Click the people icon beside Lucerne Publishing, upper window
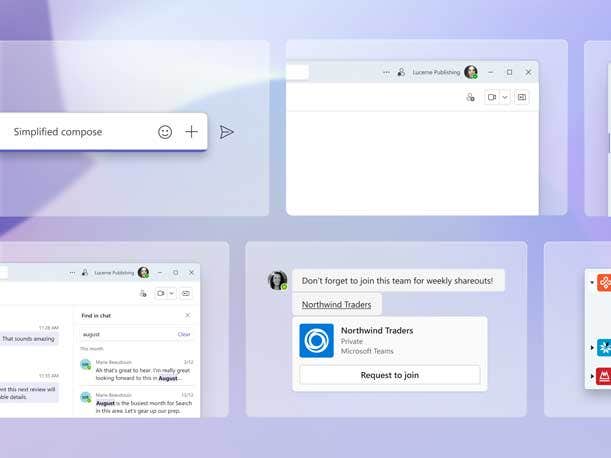This screenshot has height=458, width=611. [401, 73]
